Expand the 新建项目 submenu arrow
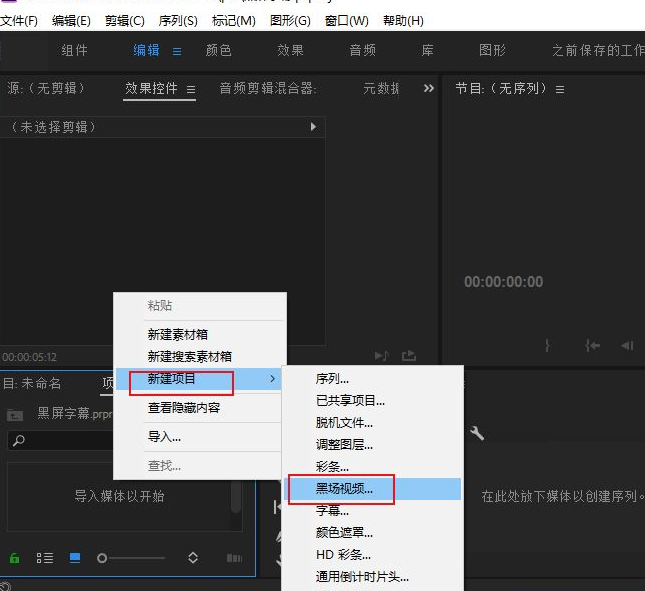Screen dimensions: 645x591 [x=272, y=379]
